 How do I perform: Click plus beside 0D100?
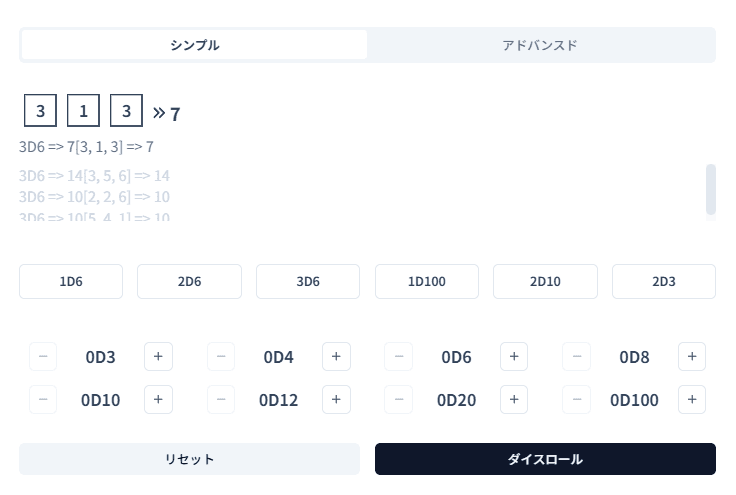(692, 400)
